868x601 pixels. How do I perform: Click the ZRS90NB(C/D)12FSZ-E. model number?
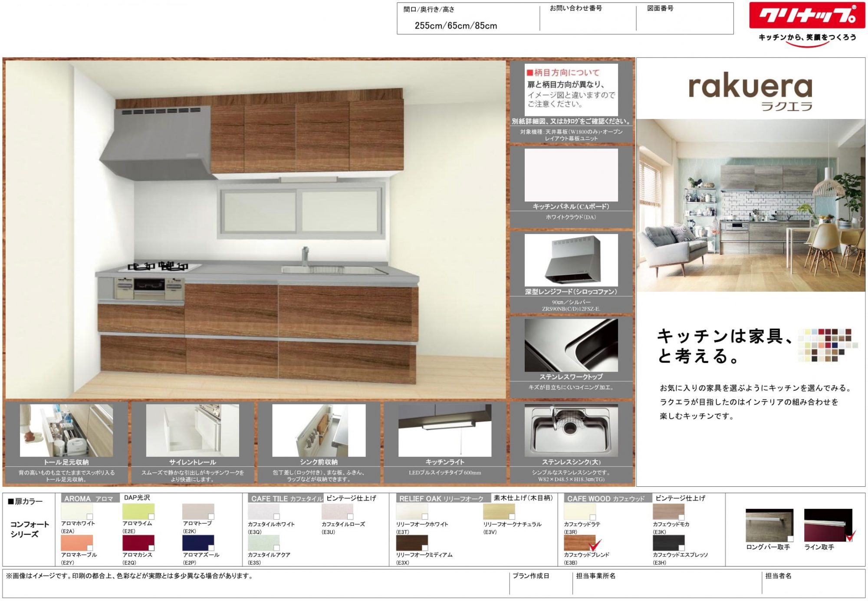571,309
